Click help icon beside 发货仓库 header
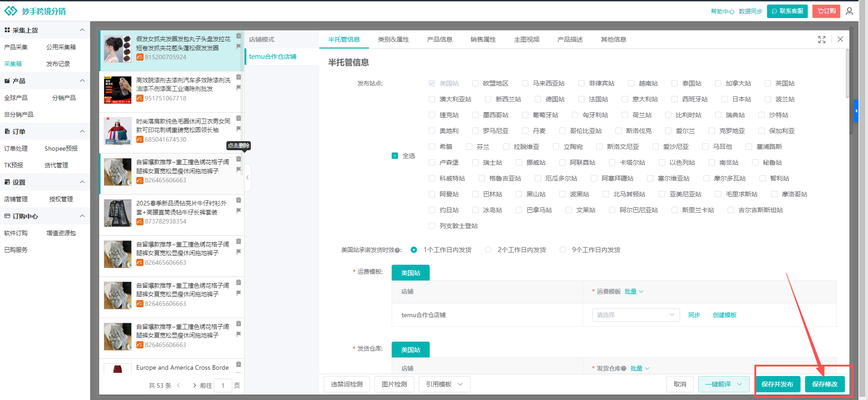This screenshot has width=868, height=400. 623,368
